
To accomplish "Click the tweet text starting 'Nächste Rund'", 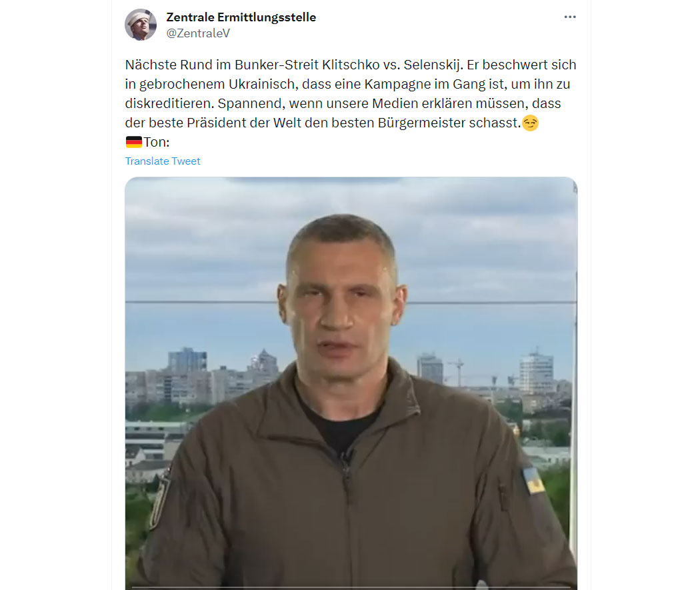I will coord(351,94).
